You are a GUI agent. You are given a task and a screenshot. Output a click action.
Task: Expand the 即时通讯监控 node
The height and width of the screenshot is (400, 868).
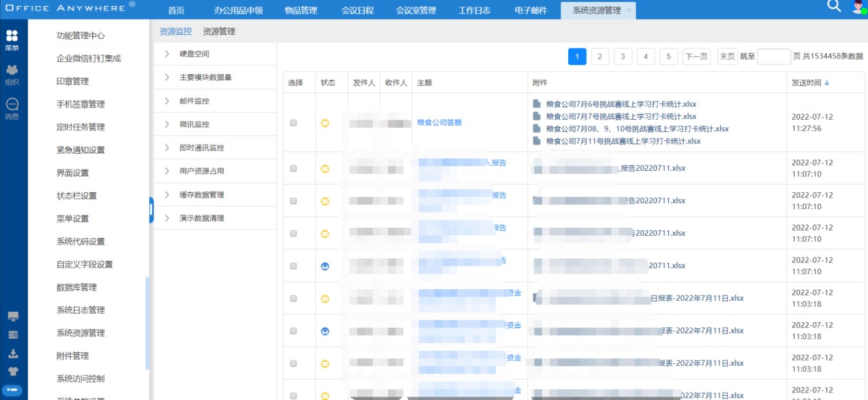[x=167, y=148]
